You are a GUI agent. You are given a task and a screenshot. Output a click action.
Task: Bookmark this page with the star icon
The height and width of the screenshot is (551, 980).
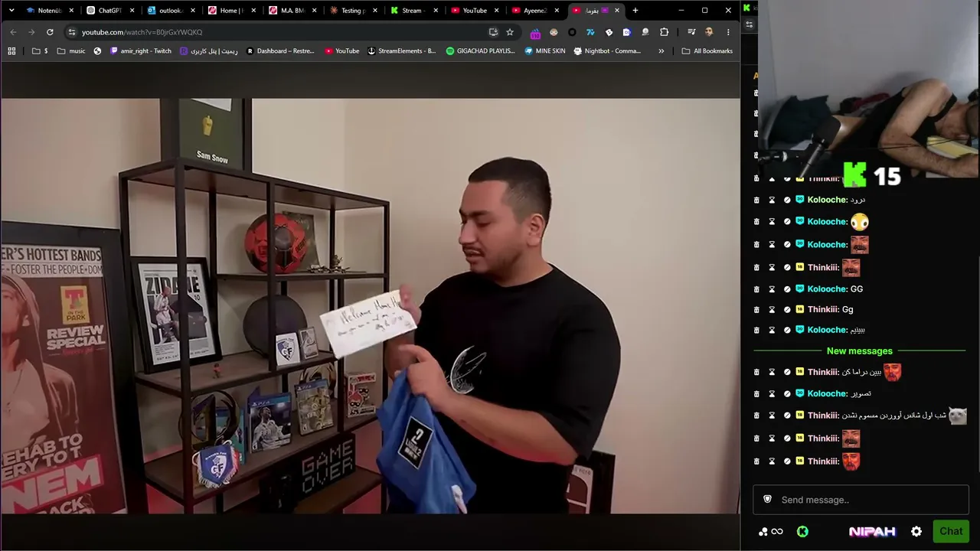(x=510, y=32)
